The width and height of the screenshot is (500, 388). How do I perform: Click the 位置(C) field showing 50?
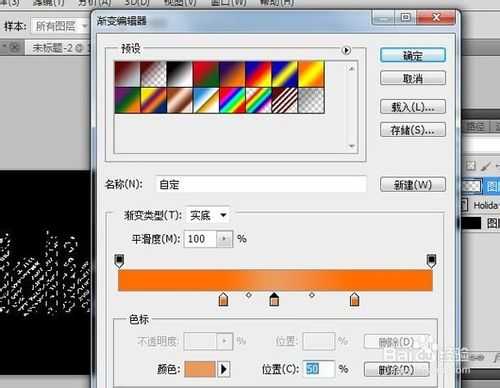tap(318, 369)
